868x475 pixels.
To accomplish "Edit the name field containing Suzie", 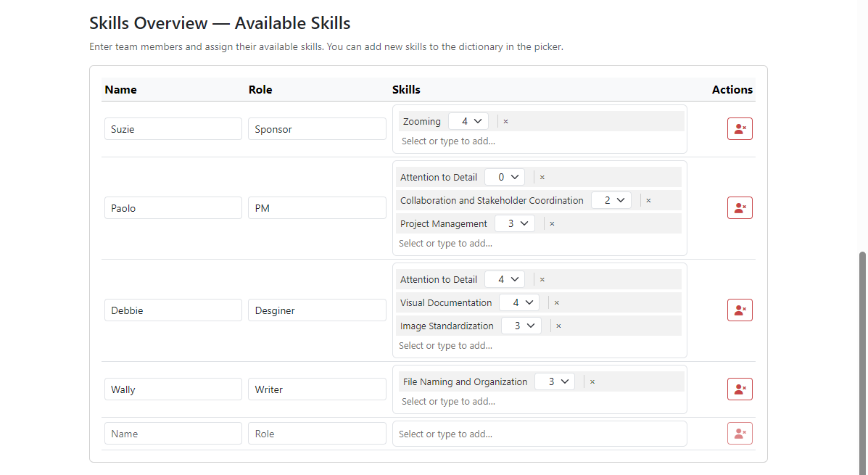I will point(173,129).
